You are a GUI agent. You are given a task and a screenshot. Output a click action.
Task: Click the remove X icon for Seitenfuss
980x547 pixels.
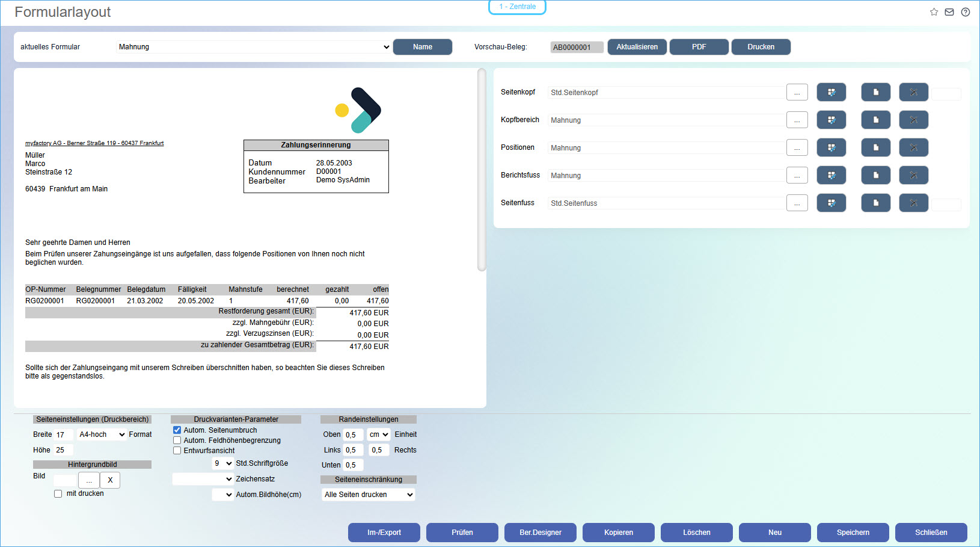[913, 203]
